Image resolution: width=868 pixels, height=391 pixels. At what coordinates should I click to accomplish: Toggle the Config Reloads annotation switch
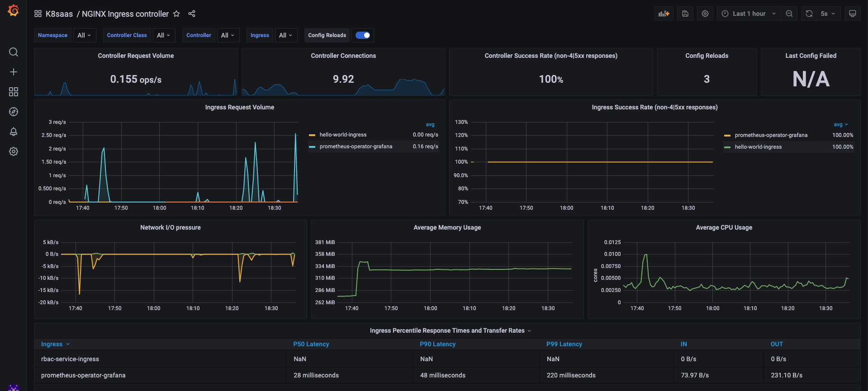click(x=363, y=35)
